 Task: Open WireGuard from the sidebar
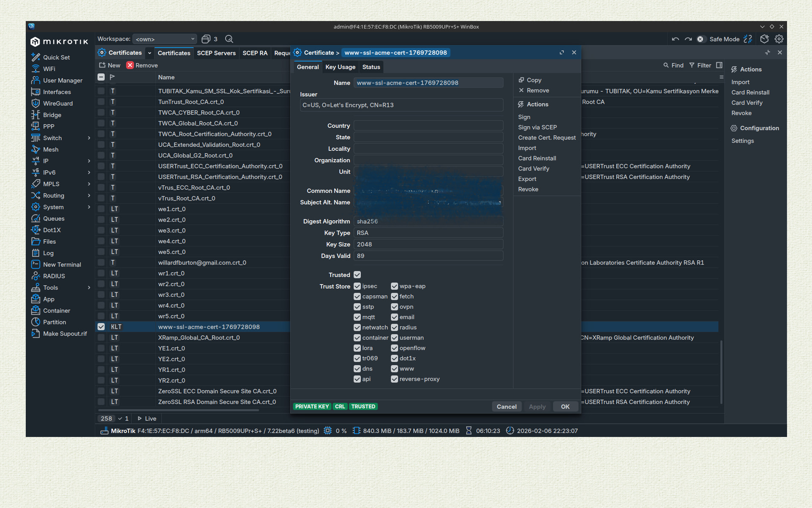point(58,103)
